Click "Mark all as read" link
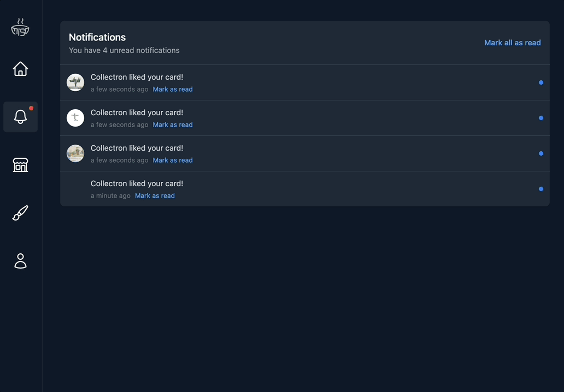 [512, 43]
